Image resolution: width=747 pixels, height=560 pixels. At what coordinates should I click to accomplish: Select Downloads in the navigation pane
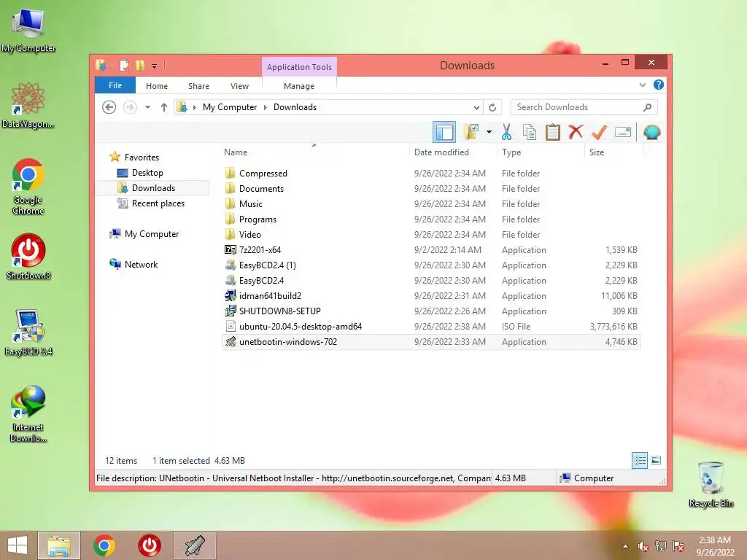point(153,188)
